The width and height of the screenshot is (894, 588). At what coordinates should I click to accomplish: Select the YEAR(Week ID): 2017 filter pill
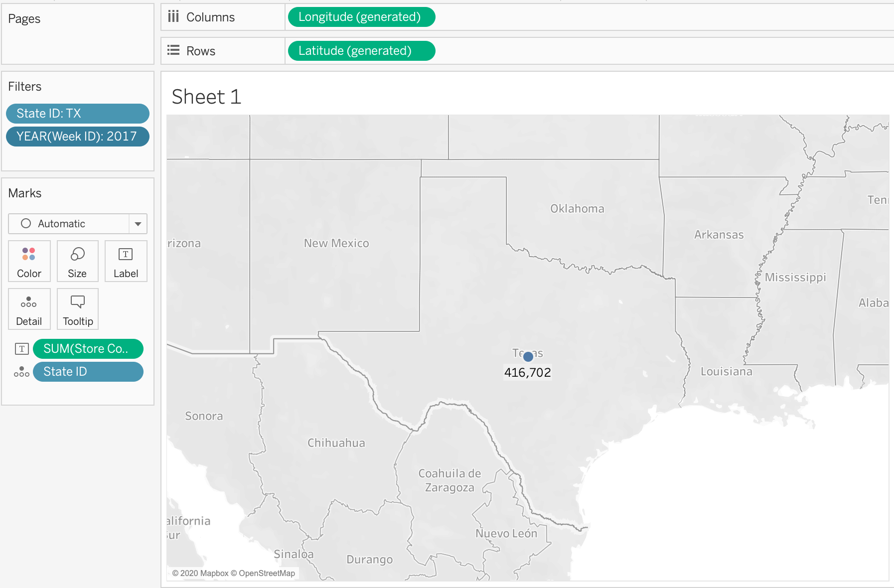point(77,136)
